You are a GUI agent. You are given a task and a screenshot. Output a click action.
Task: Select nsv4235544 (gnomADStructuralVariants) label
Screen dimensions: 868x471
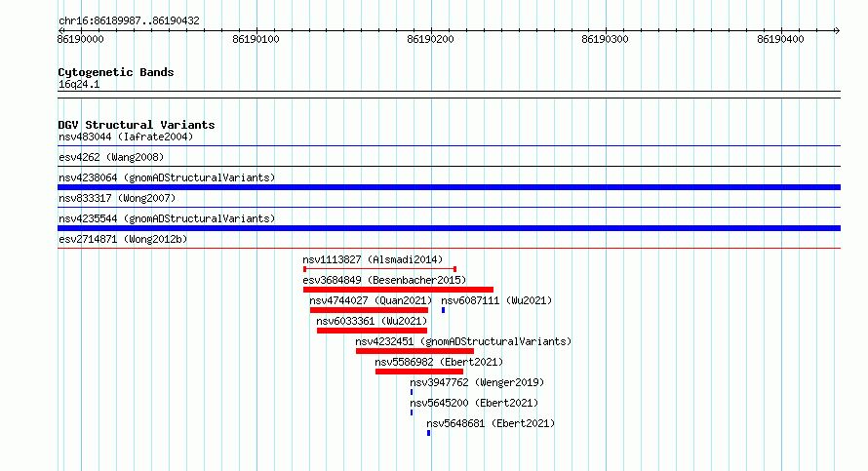click(x=167, y=218)
